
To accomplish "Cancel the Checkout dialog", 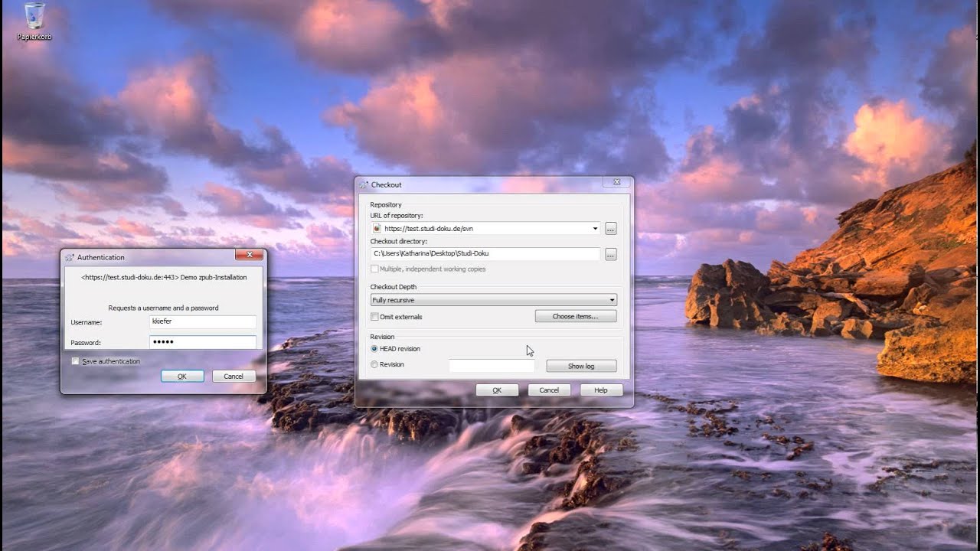I will (x=549, y=390).
